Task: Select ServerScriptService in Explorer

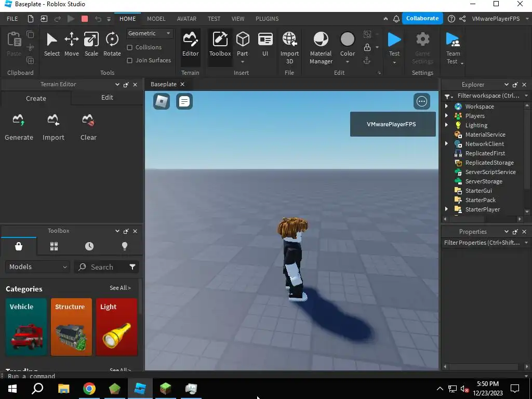Action: click(490, 172)
